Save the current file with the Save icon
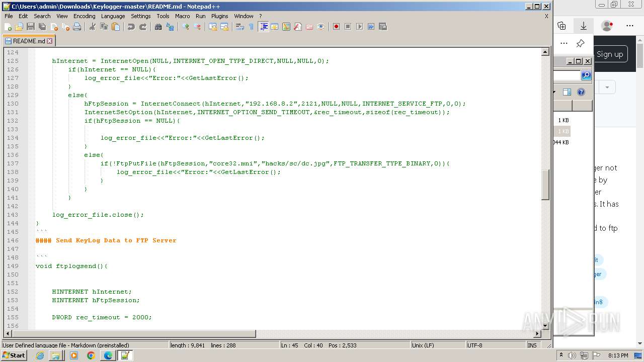Image resolution: width=644 pixels, height=362 pixels. pyautogui.click(x=31, y=27)
